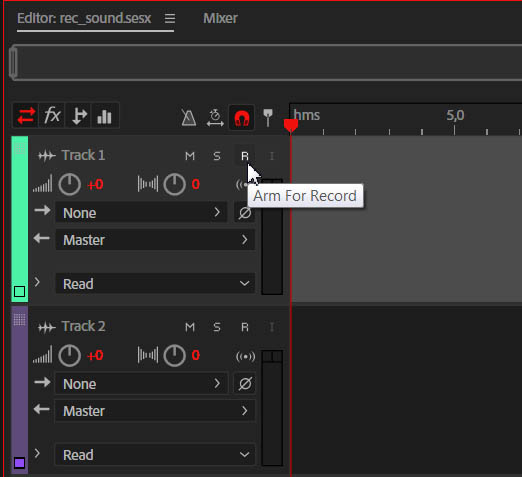
Task: Click the Track 2 name label
Action: [x=84, y=326]
